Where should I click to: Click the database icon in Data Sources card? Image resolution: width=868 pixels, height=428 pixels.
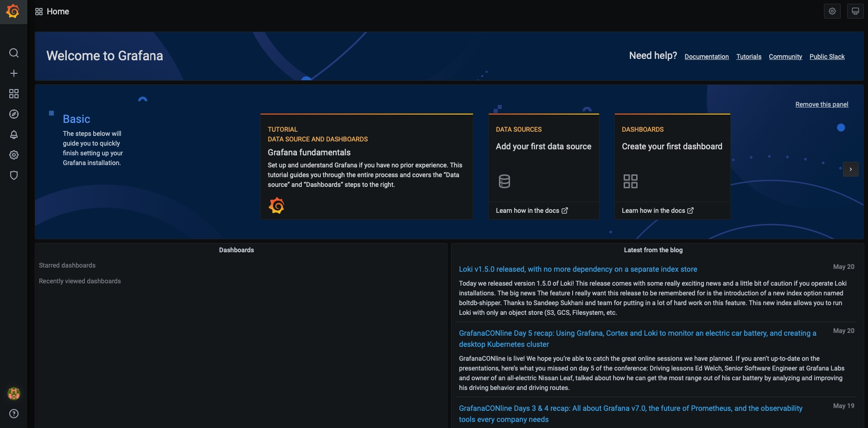point(504,181)
